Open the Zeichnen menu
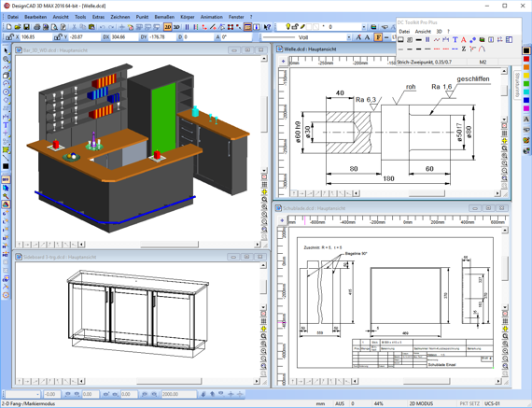 point(120,17)
